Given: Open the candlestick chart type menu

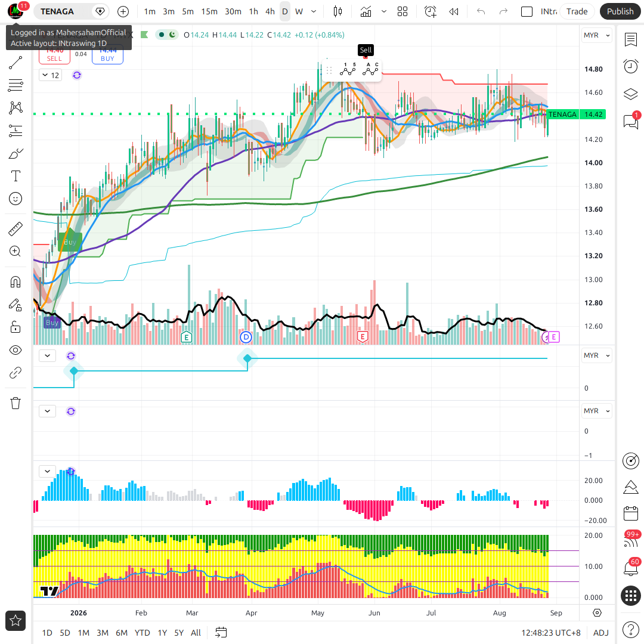Looking at the screenshot, I should pos(338,11).
